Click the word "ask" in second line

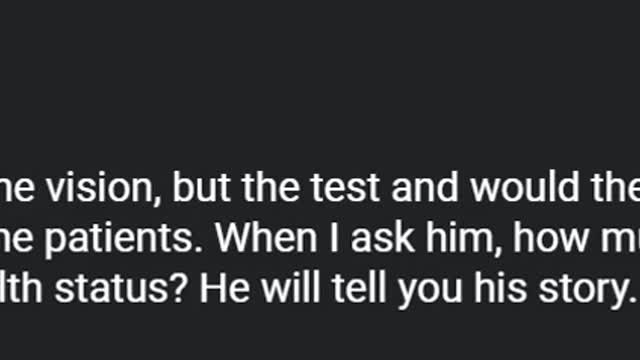(x=382, y=238)
